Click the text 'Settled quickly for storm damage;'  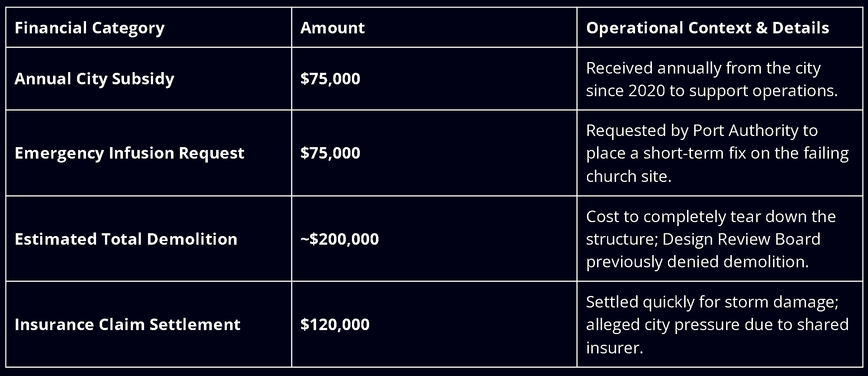(712, 302)
